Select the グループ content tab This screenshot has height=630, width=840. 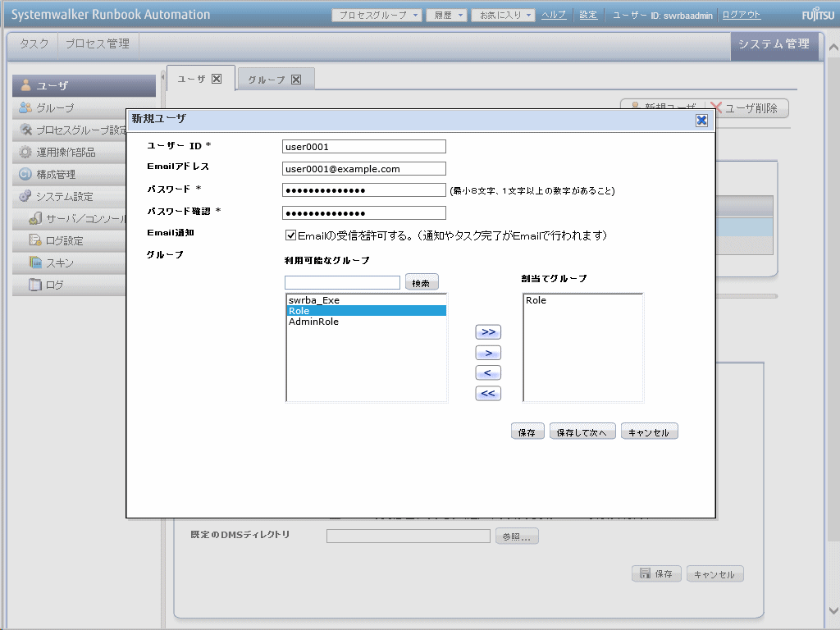pyautogui.click(x=276, y=80)
